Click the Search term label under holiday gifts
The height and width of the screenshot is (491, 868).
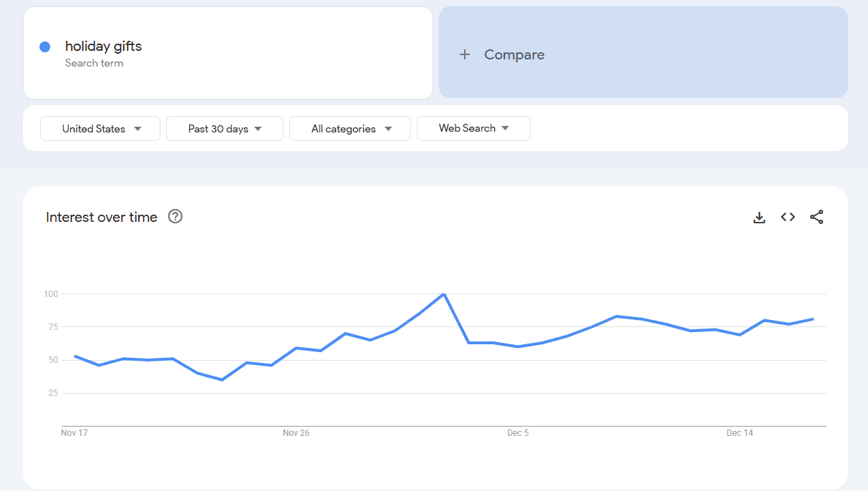pos(94,63)
